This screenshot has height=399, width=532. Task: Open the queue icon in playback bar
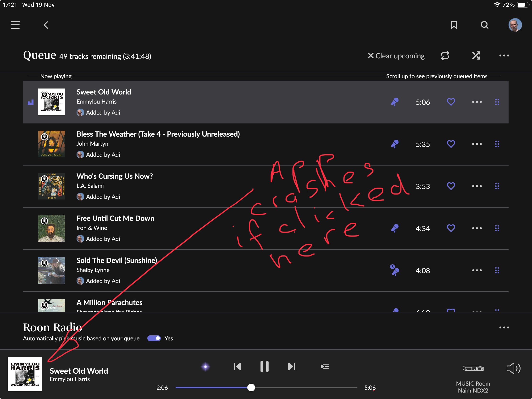click(x=325, y=366)
